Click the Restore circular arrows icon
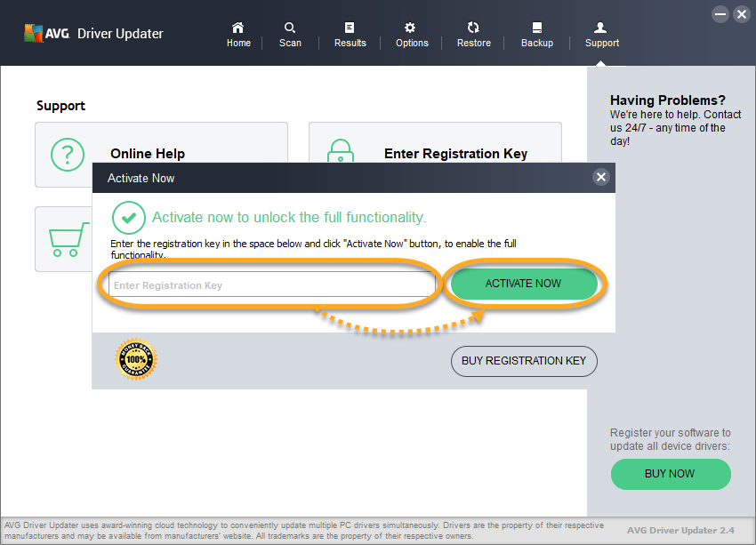 473,28
